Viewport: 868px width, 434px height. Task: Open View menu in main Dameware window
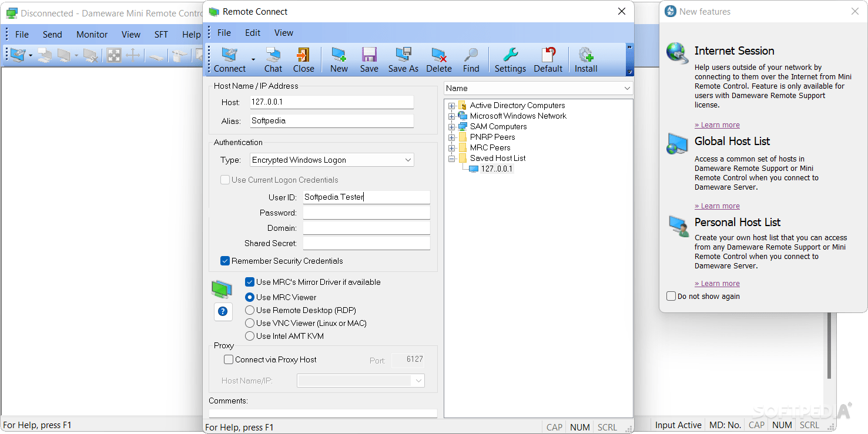point(131,35)
